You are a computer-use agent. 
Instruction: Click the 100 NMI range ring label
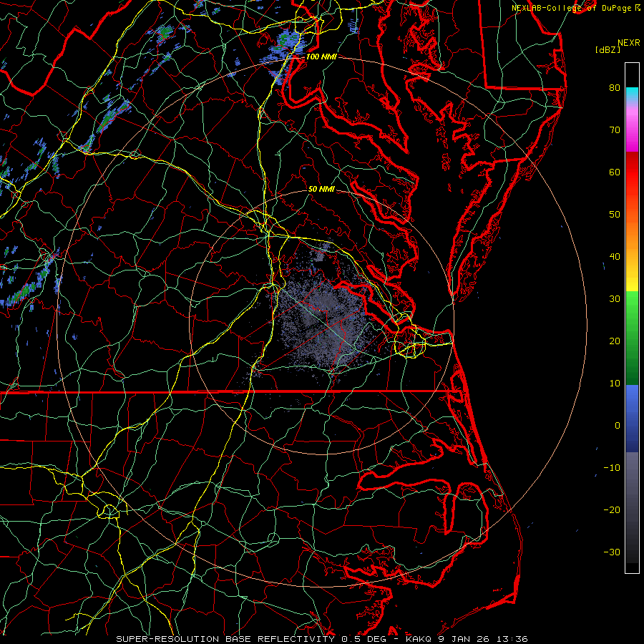coord(321,57)
